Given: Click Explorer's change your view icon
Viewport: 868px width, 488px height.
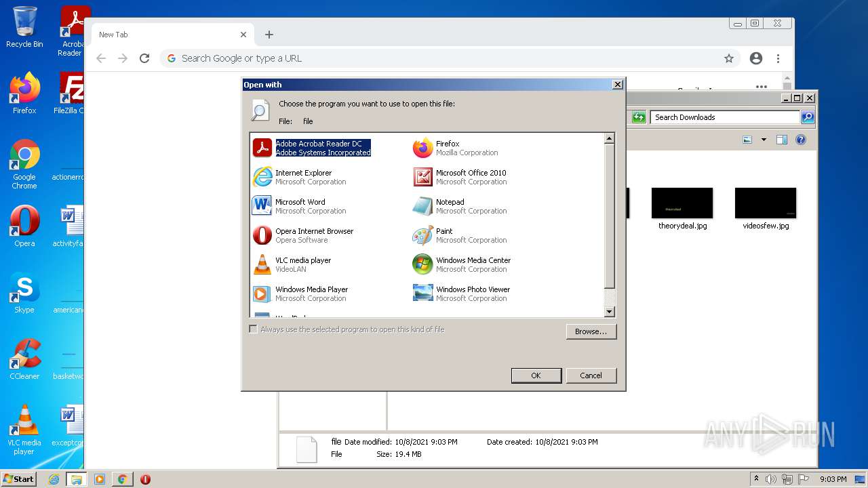Looking at the screenshot, I should coord(747,140).
